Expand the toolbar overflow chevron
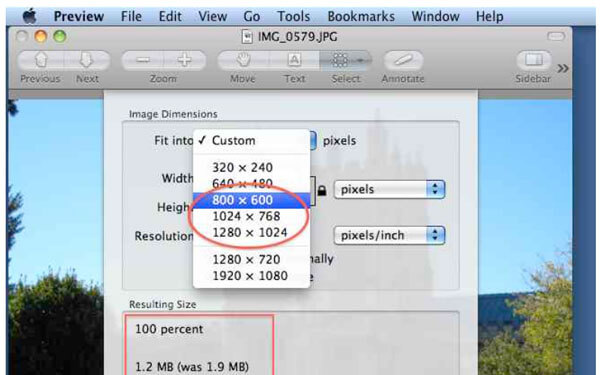The height and width of the screenshot is (375, 600). tap(563, 68)
